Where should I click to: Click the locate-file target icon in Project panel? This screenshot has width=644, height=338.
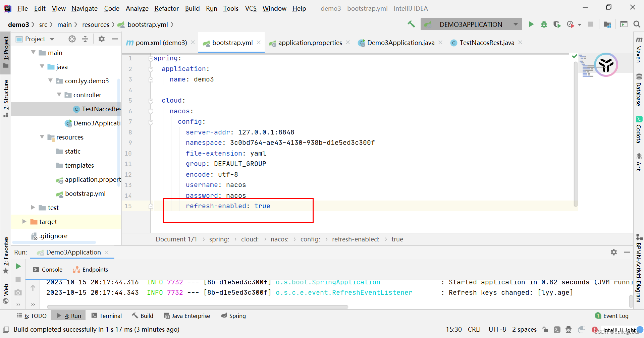coord(72,39)
